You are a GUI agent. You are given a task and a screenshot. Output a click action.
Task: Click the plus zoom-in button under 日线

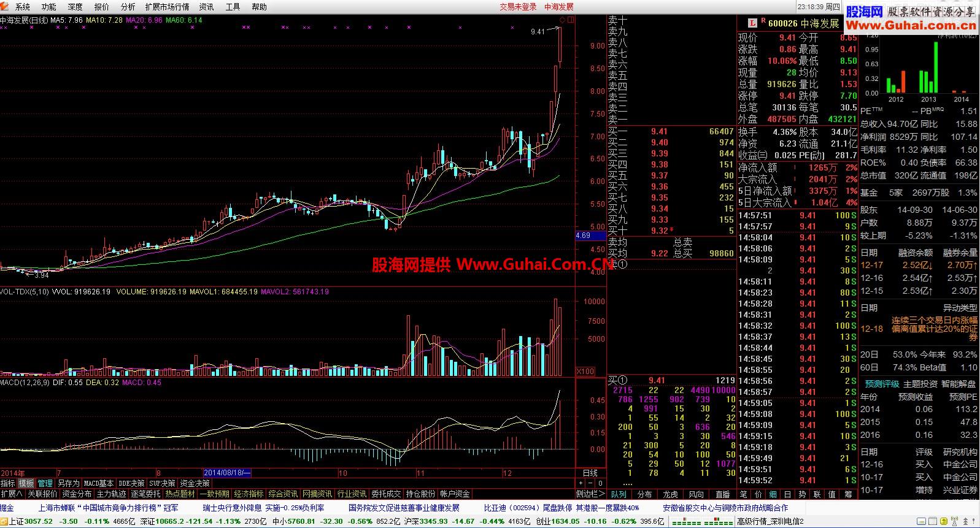coord(581,483)
